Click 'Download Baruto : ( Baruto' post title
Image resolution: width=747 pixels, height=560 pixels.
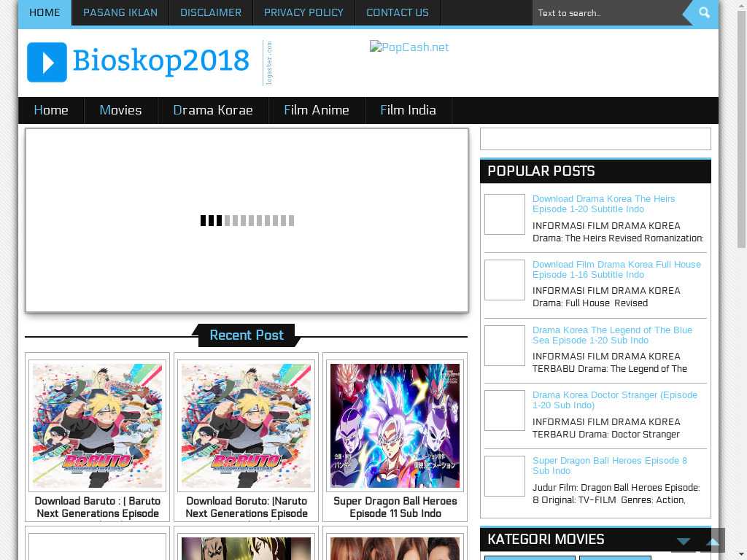(x=97, y=507)
